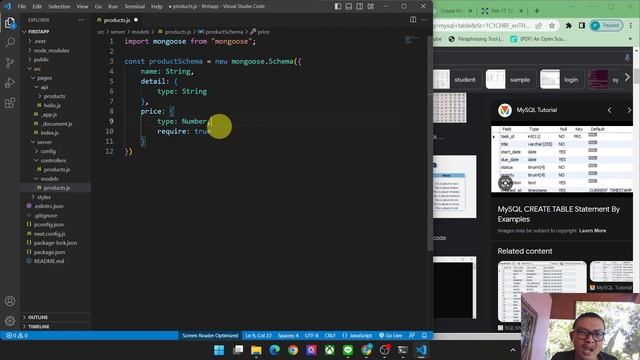The width and height of the screenshot is (640, 360).
Task: Expand the .next folder
Action: 56,41
